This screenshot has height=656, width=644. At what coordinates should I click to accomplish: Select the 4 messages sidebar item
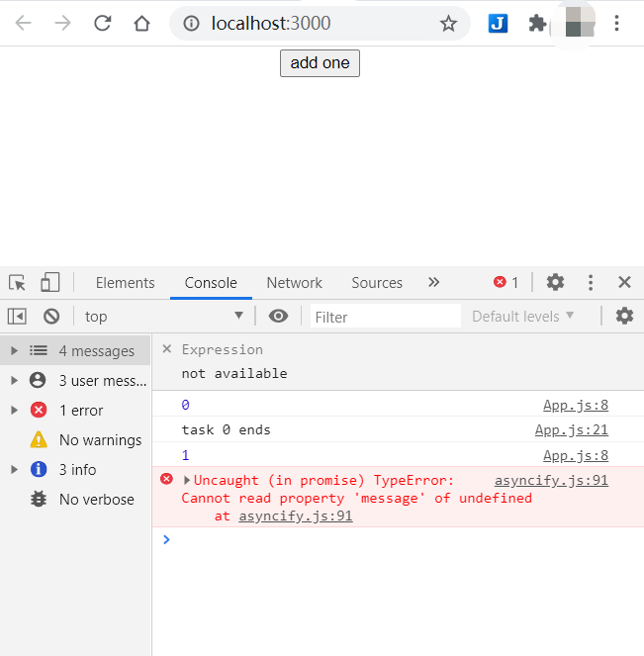75,350
